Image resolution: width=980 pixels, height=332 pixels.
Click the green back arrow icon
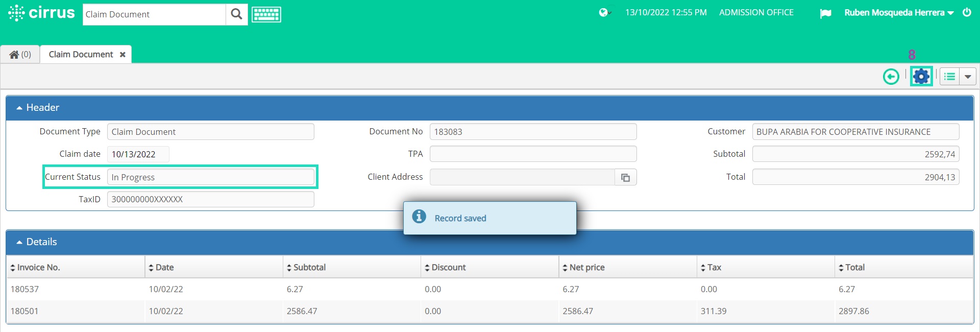tap(891, 77)
